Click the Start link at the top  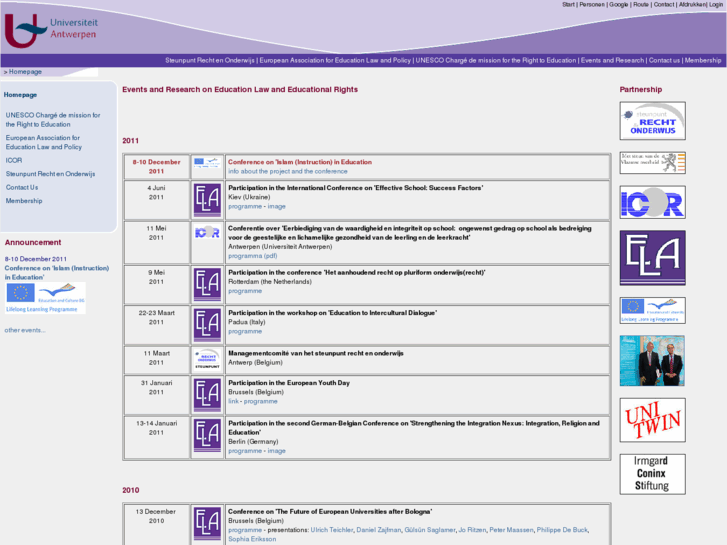(568, 5)
